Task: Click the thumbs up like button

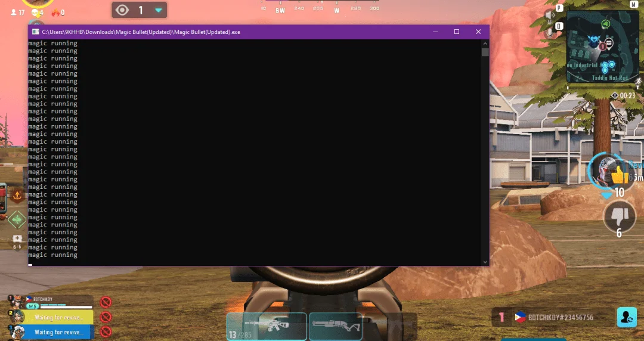Action: tap(619, 175)
